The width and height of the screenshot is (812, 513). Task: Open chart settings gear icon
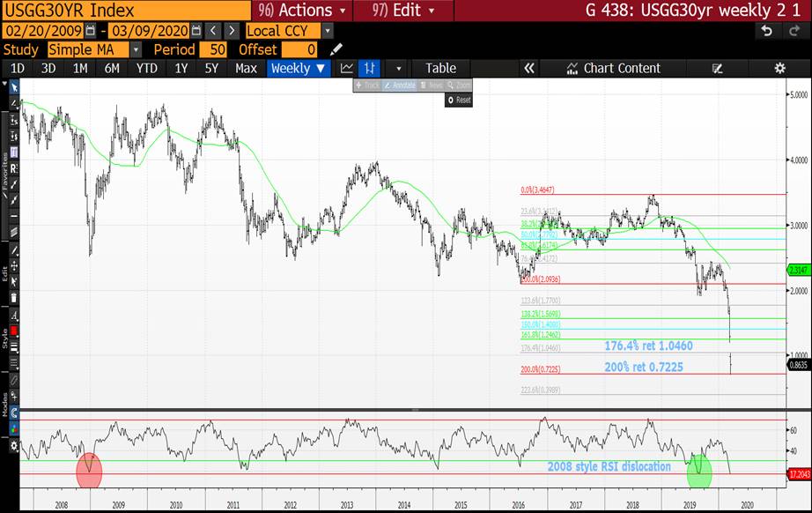point(779,68)
